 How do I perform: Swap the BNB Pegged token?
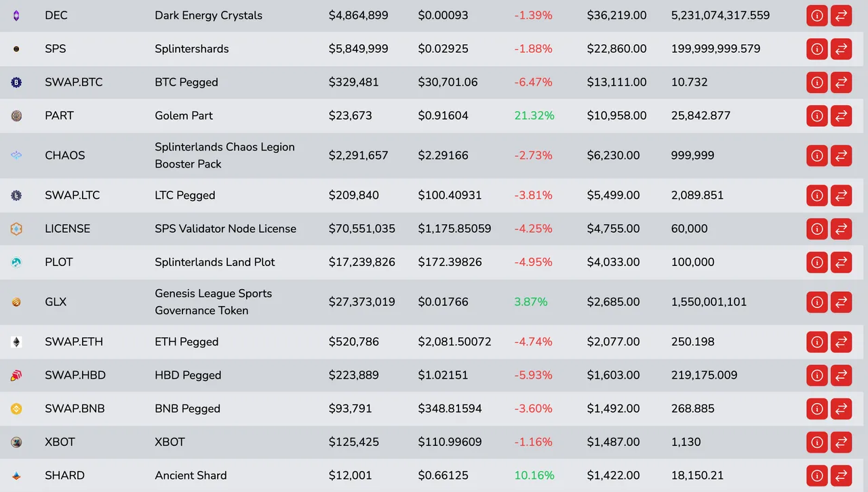click(841, 409)
